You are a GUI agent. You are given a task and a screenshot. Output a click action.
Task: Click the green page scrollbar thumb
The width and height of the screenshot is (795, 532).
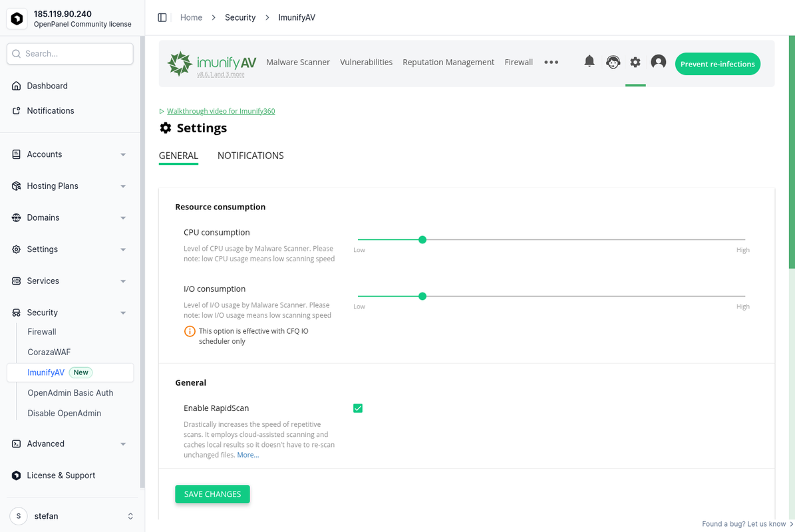point(792,152)
